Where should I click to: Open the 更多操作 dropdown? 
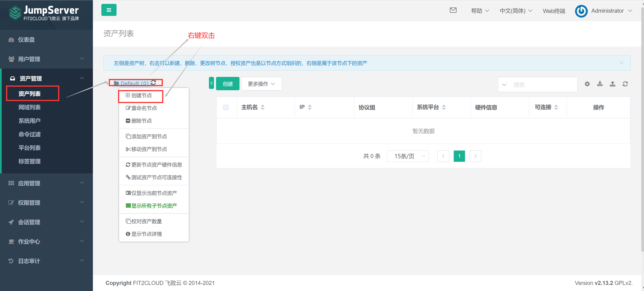[x=261, y=84]
